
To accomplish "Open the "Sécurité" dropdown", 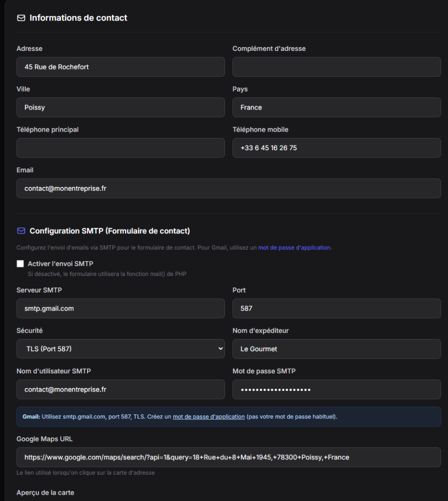I will pos(120,348).
